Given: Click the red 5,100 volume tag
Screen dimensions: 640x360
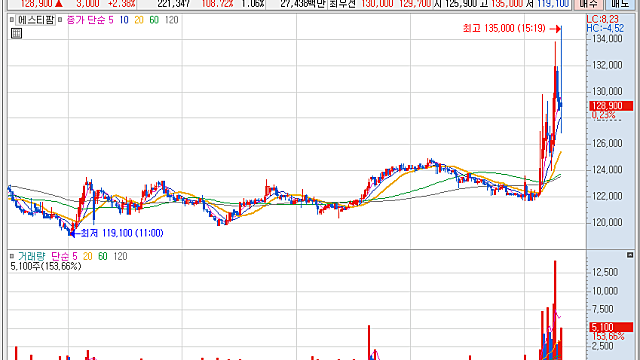Looking at the screenshot, I should tap(611, 327).
